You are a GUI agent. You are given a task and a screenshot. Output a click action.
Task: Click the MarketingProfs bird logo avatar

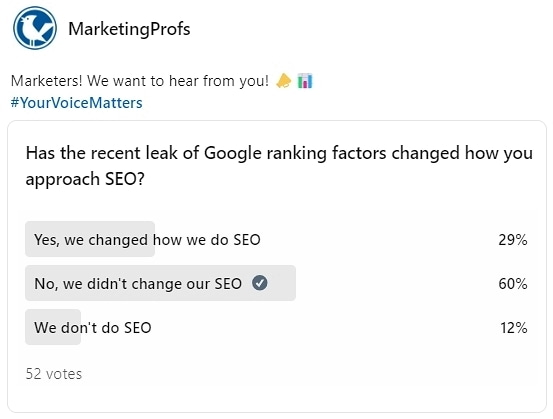[35, 28]
